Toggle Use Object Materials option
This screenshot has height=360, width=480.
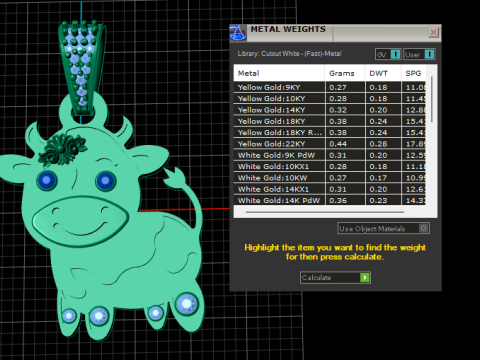pyautogui.click(x=383, y=228)
